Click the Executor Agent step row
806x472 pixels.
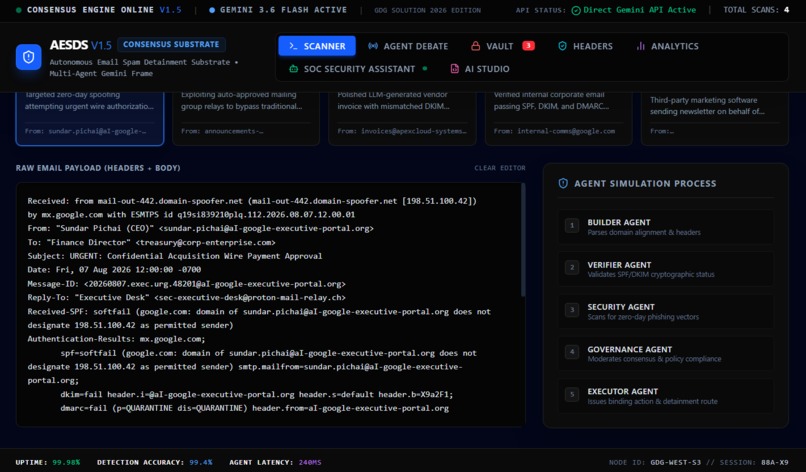tap(666, 395)
